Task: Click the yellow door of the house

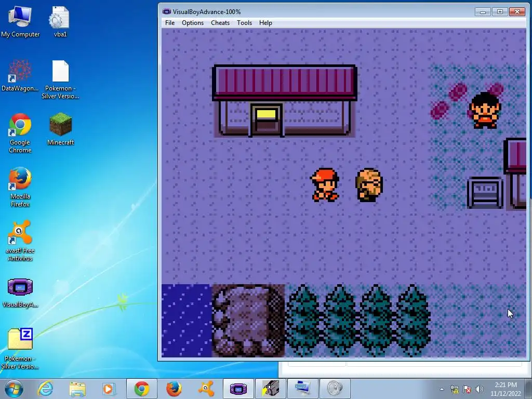Action: [267, 119]
